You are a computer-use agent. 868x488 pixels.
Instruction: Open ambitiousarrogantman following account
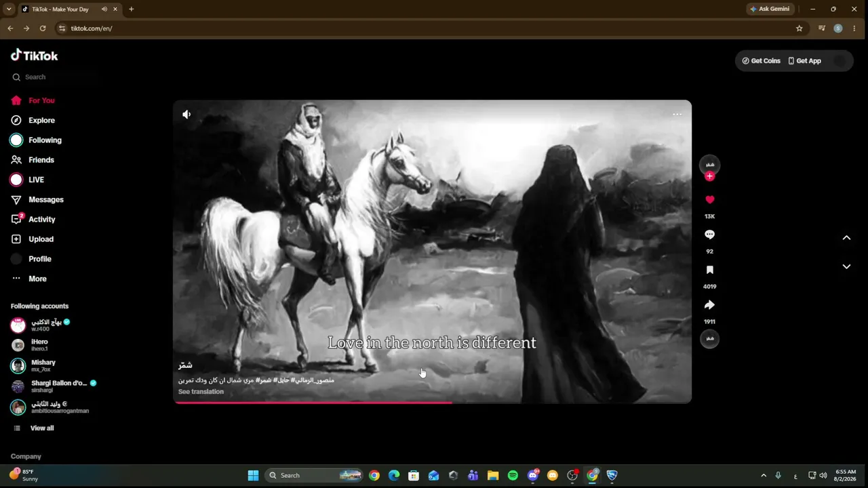pyautogui.click(x=60, y=407)
